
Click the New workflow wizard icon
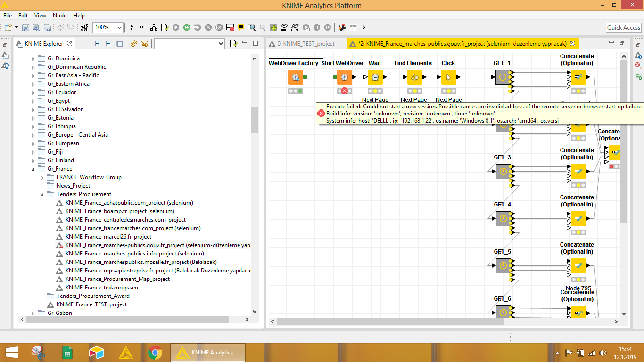pos(8,27)
